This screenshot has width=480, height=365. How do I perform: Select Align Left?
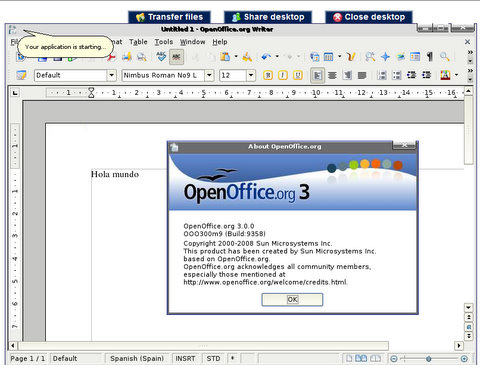pos(317,75)
